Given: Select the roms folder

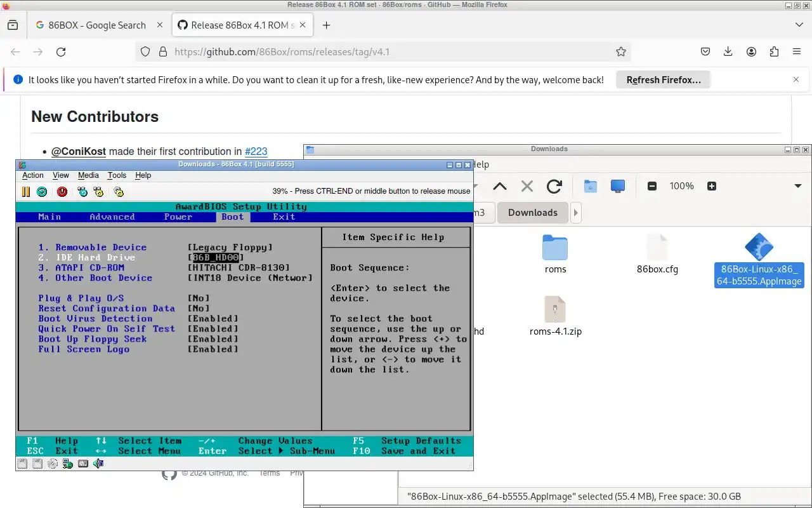Looking at the screenshot, I should tap(555, 254).
